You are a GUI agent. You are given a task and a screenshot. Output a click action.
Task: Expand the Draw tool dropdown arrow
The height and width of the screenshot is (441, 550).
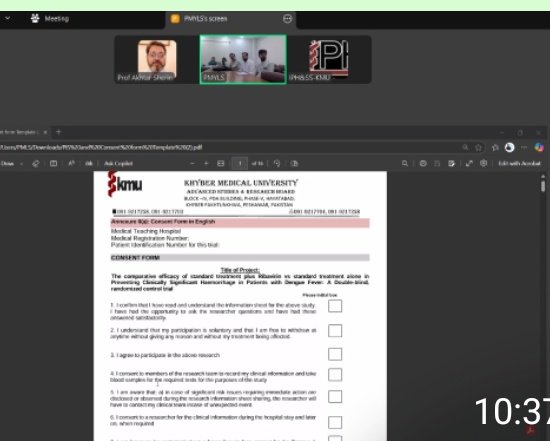[21, 164]
